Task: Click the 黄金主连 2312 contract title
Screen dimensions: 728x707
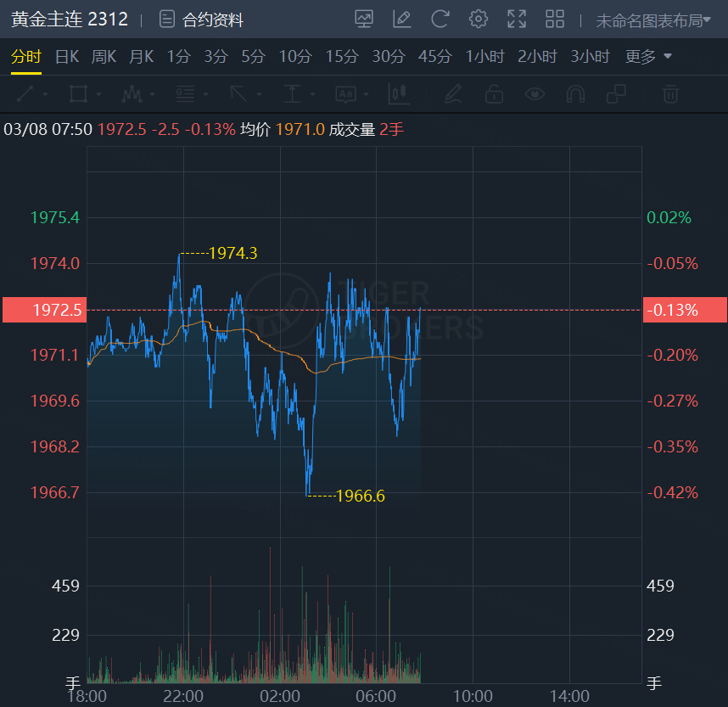Action: coord(70,19)
